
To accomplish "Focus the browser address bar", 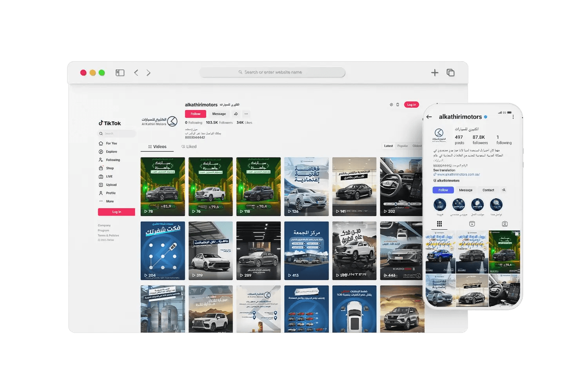I will [272, 72].
